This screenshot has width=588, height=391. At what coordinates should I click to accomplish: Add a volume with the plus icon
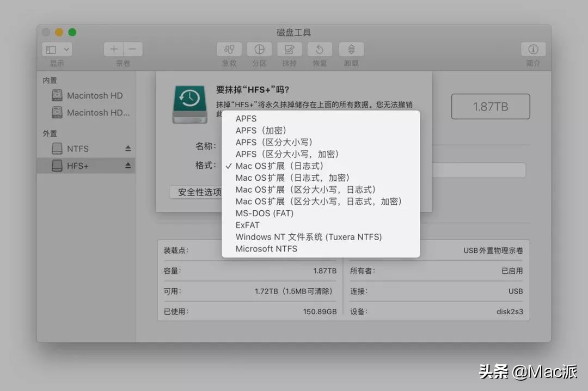point(113,49)
